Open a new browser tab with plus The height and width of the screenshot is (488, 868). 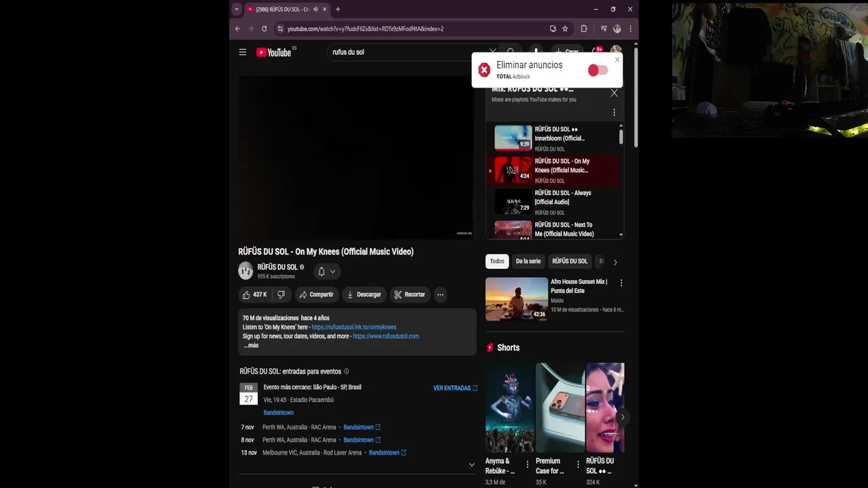(x=338, y=9)
